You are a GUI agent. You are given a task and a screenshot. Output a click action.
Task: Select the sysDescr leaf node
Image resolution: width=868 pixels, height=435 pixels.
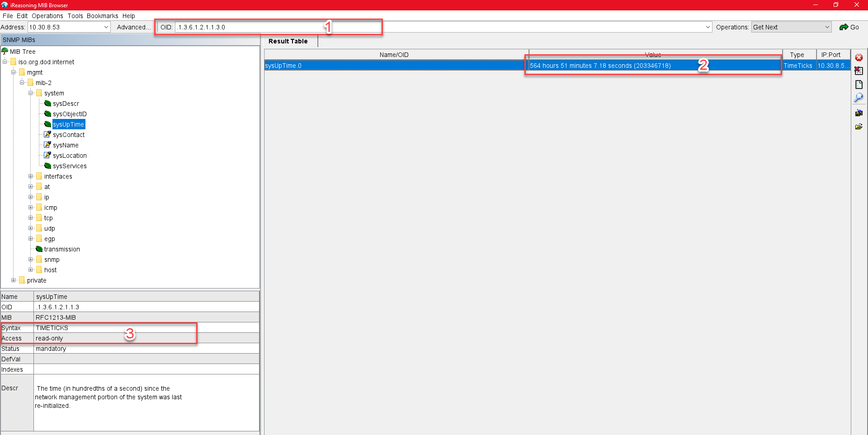pyautogui.click(x=66, y=104)
